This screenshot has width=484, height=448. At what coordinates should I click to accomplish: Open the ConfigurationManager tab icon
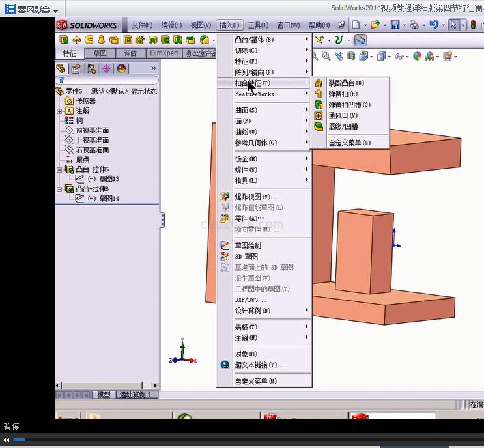click(91, 68)
